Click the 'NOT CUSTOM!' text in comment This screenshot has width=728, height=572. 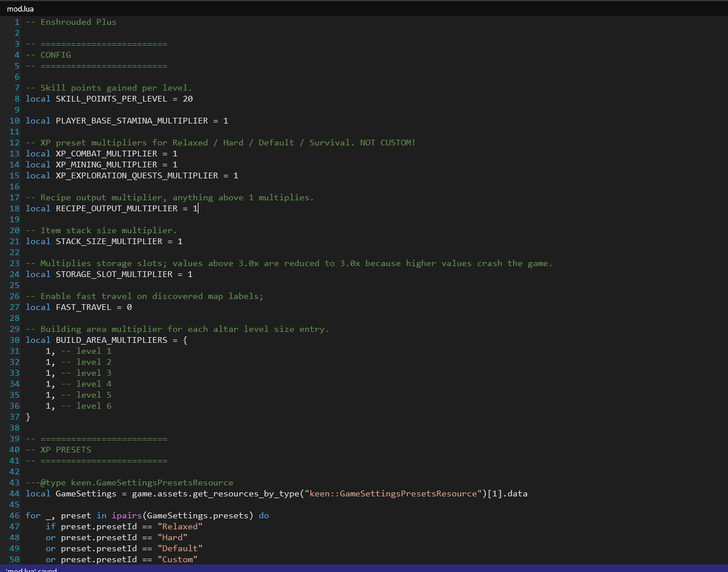point(388,143)
